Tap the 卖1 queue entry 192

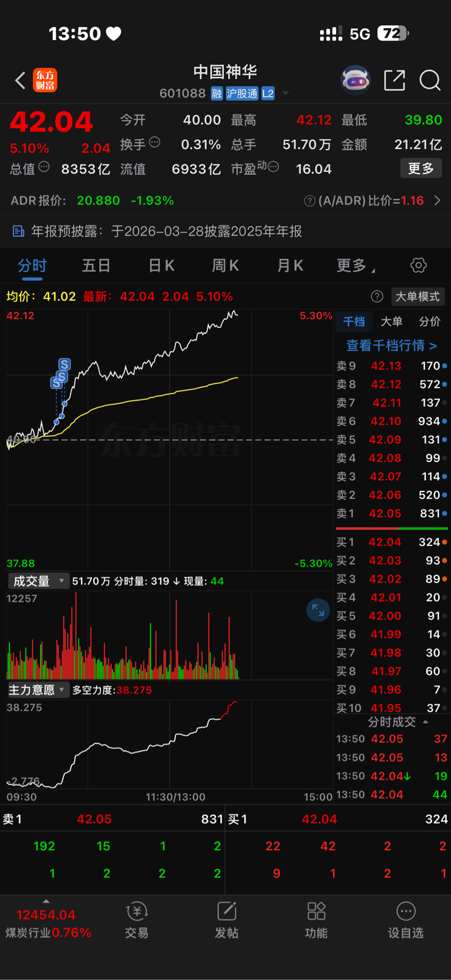pyautogui.click(x=44, y=846)
